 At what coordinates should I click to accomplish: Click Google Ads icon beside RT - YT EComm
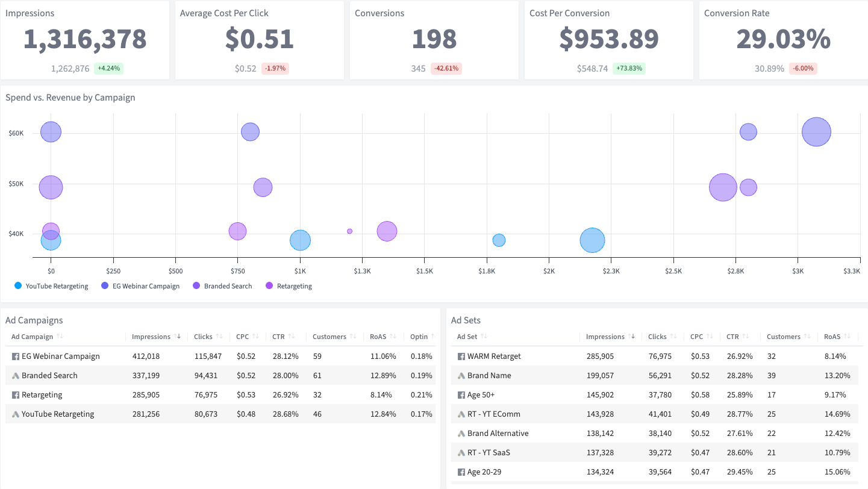pos(461,414)
